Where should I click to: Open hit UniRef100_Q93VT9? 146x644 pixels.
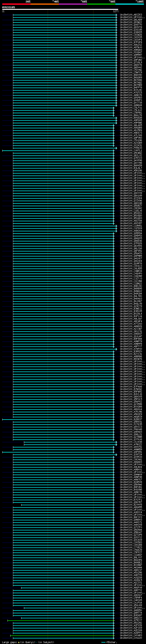[x=131, y=27]
